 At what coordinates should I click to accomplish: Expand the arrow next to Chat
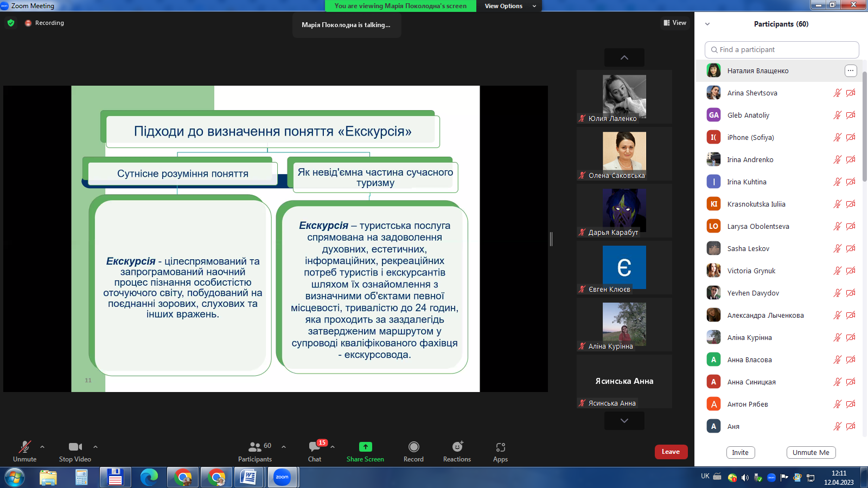(333, 447)
